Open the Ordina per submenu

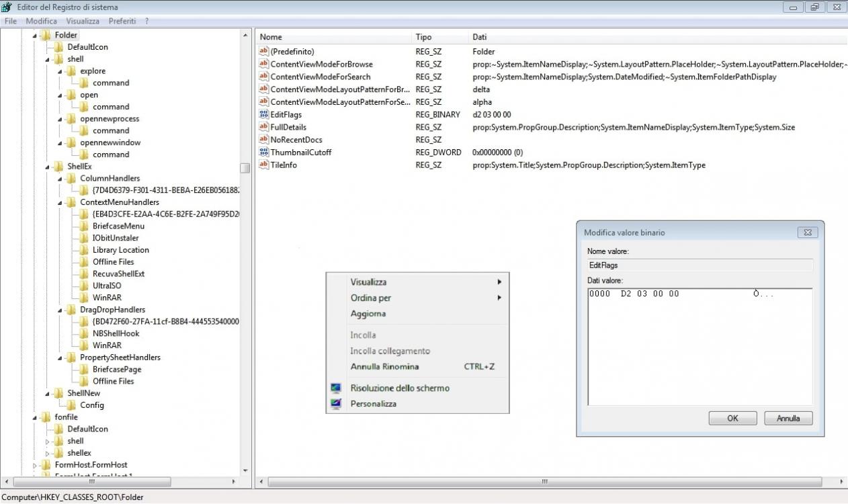click(417, 298)
